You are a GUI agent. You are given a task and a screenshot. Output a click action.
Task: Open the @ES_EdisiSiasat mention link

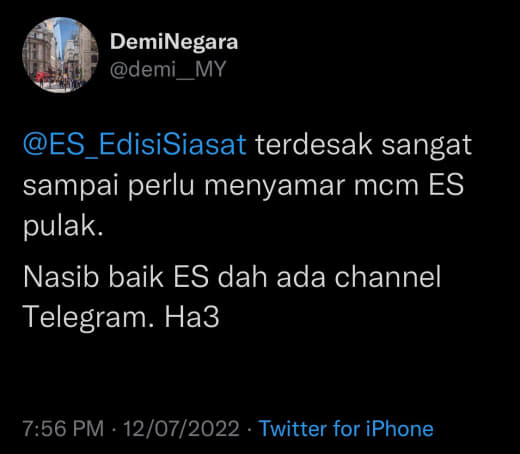[x=135, y=145]
